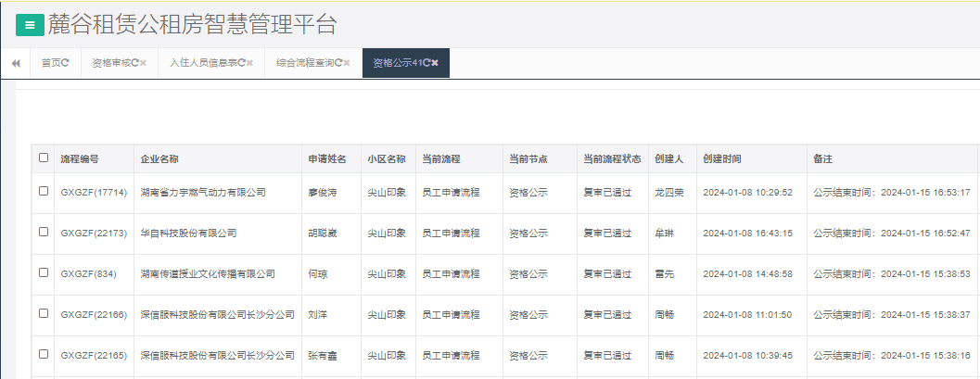Click creator name 雷先

[x=664, y=273]
